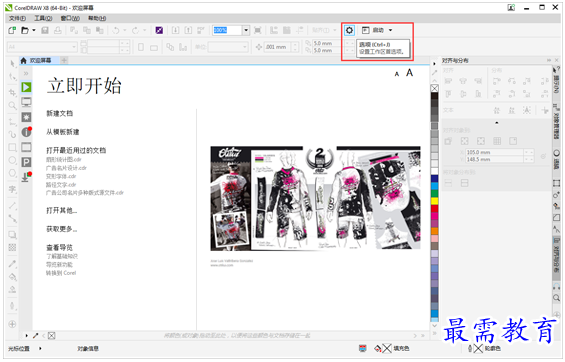
Task: Switch to the 欢迎屏幕 tab
Action: click(x=40, y=61)
